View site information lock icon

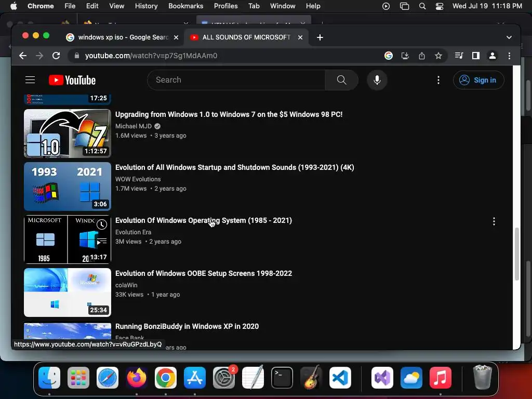click(x=77, y=56)
